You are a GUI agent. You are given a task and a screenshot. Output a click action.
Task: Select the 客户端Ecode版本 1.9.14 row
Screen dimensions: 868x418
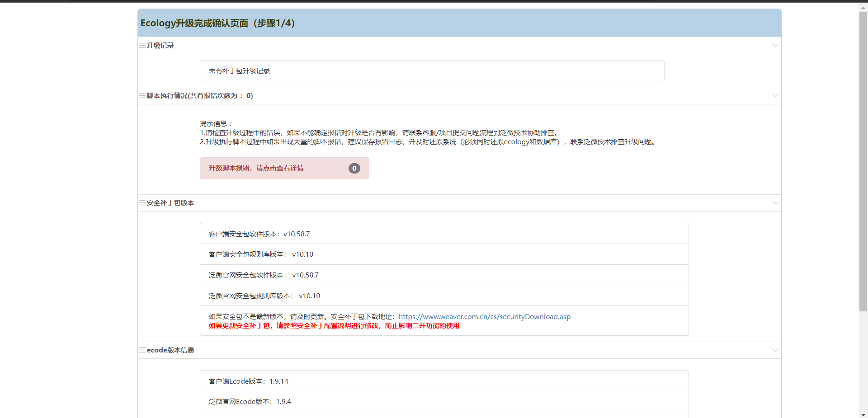[x=444, y=381]
